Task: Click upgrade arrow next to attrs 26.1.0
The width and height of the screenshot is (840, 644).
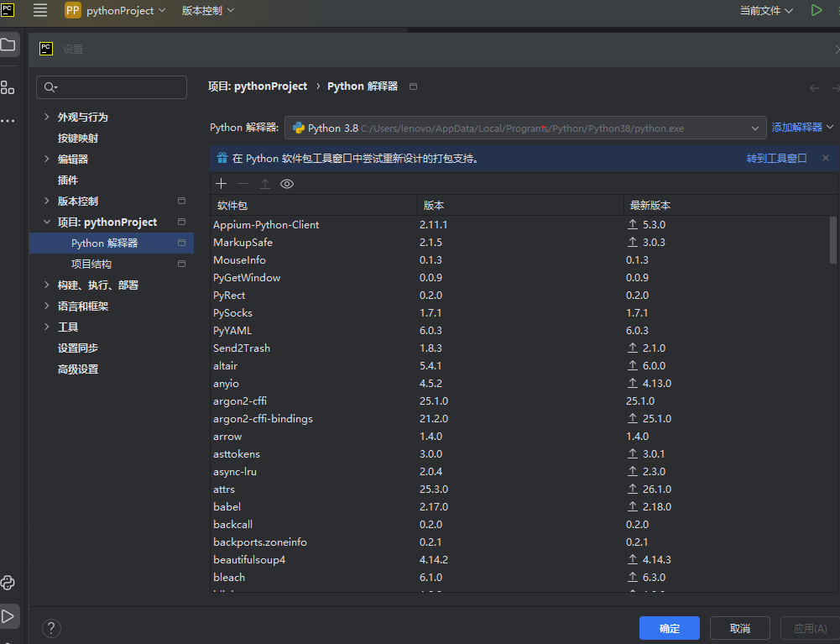Action: 633,489
